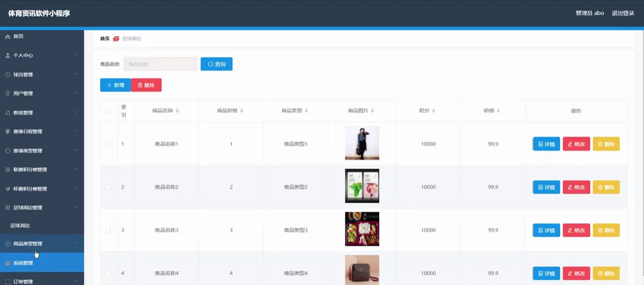Open 详情 for 商品名称1
This screenshot has width=644, height=285.
[546, 144]
